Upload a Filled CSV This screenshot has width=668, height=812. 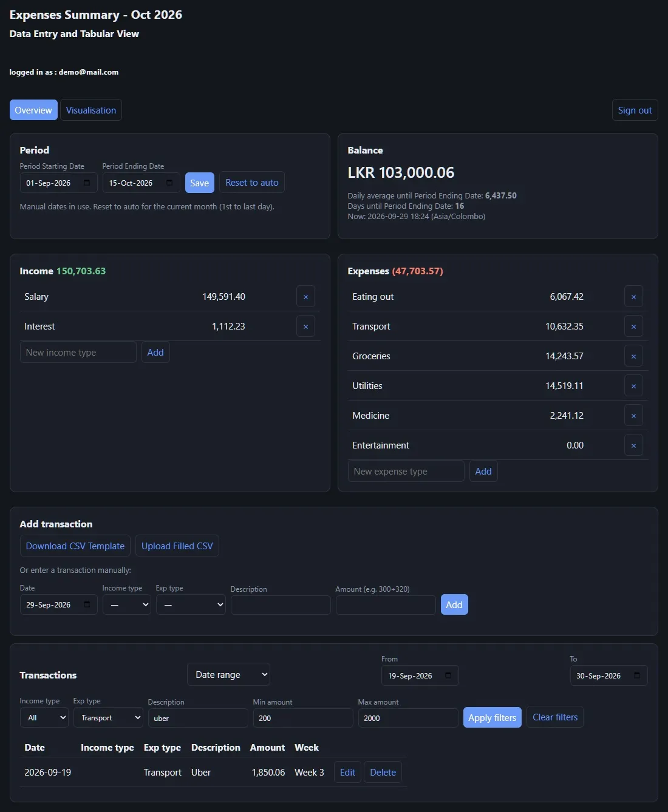click(x=177, y=546)
